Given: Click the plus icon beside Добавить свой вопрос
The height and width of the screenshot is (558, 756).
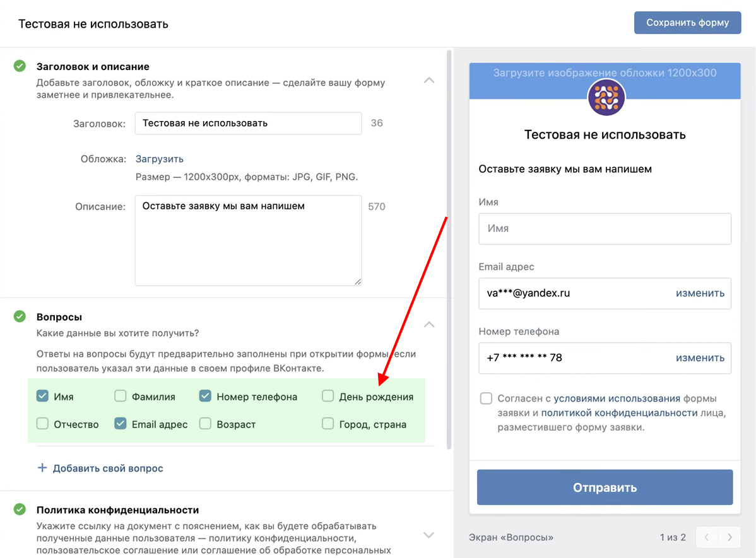Looking at the screenshot, I should pyautogui.click(x=42, y=468).
